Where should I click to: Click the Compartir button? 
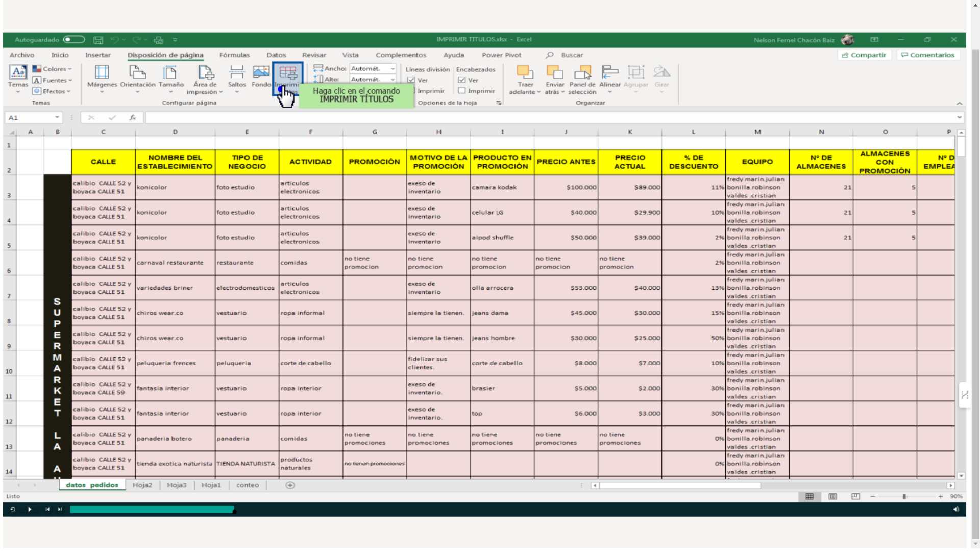(864, 55)
